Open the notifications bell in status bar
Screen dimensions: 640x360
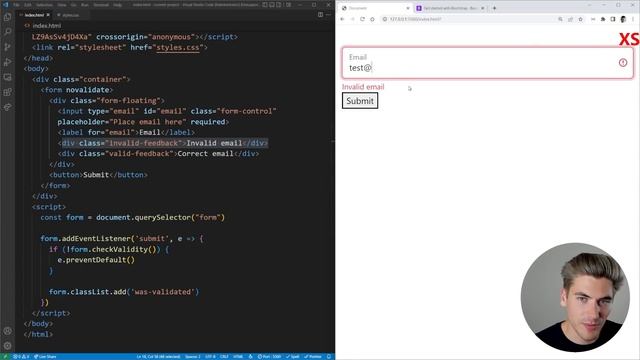tap(329, 356)
